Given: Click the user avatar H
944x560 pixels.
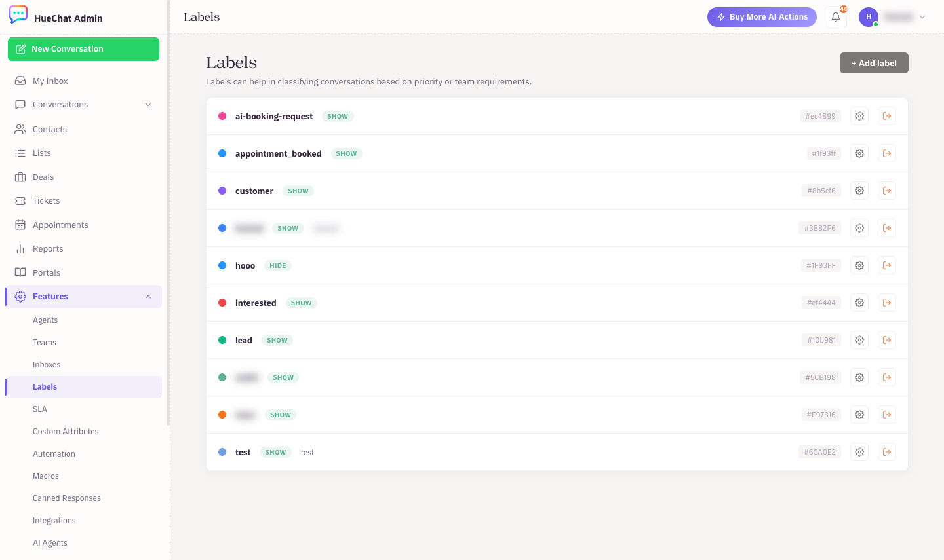Looking at the screenshot, I should (869, 17).
